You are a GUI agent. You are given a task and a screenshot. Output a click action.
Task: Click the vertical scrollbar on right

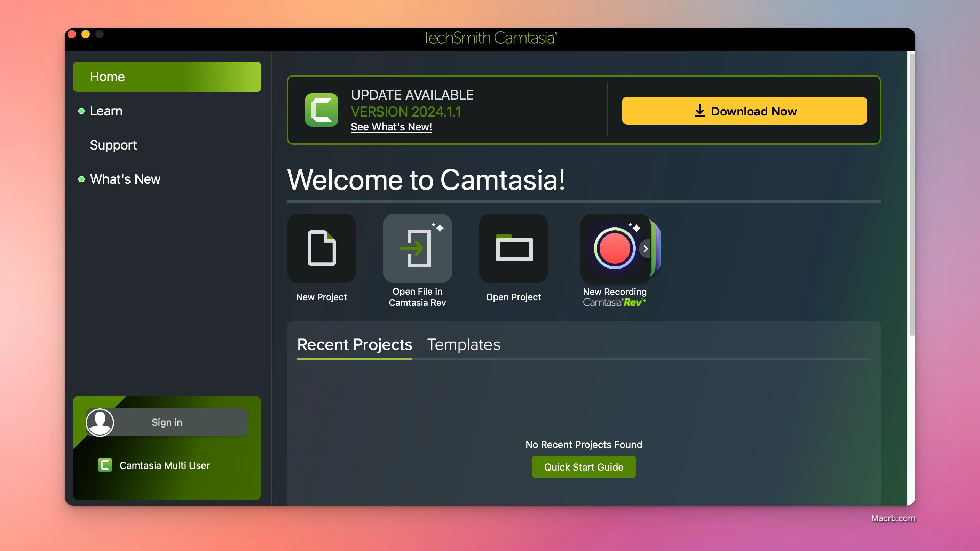pos(911,195)
